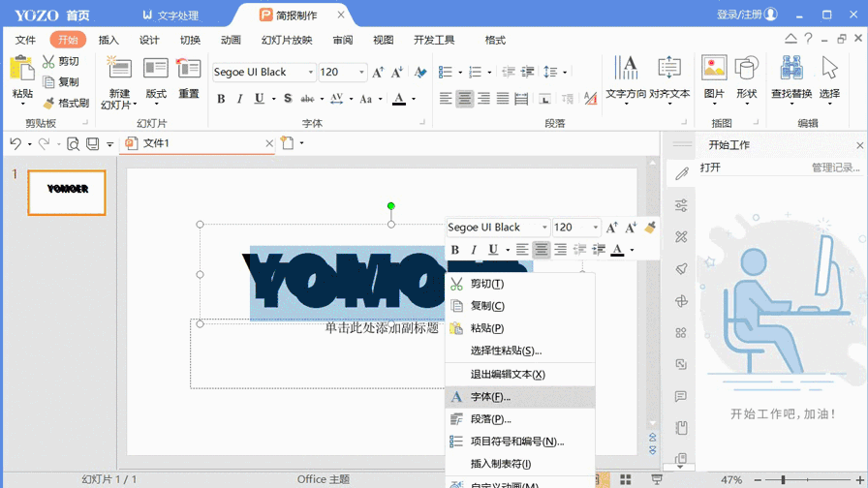Screen dimensions: 868x488
Task: Open the Shapes (形状) gallery
Action: click(x=746, y=69)
